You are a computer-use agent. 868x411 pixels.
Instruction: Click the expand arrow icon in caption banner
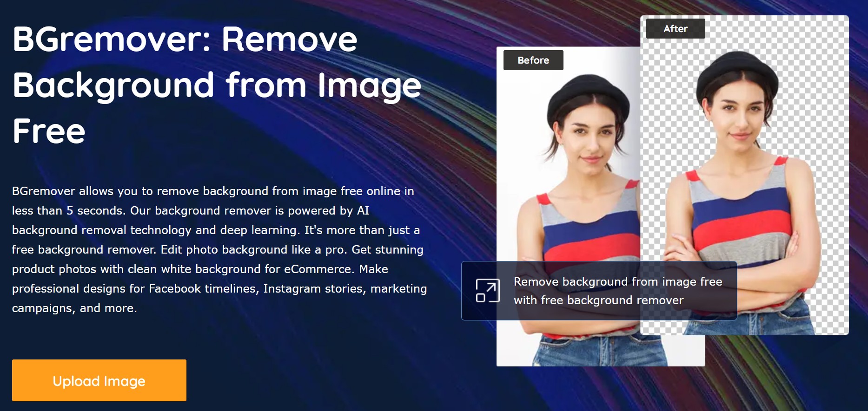(x=487, y=291)
